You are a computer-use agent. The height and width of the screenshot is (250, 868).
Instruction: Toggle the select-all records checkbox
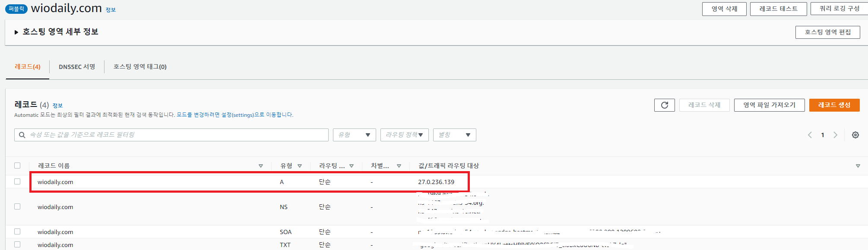click(17, 166)
